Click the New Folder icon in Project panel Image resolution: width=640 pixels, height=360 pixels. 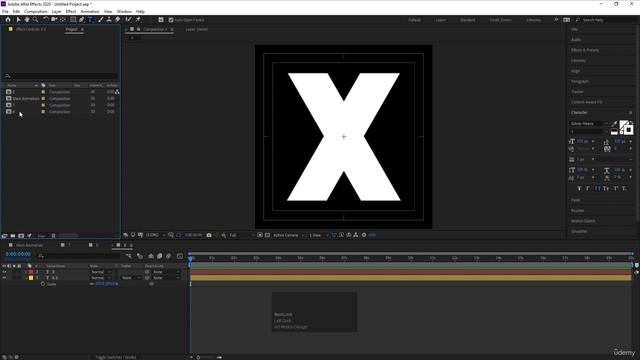13,236
